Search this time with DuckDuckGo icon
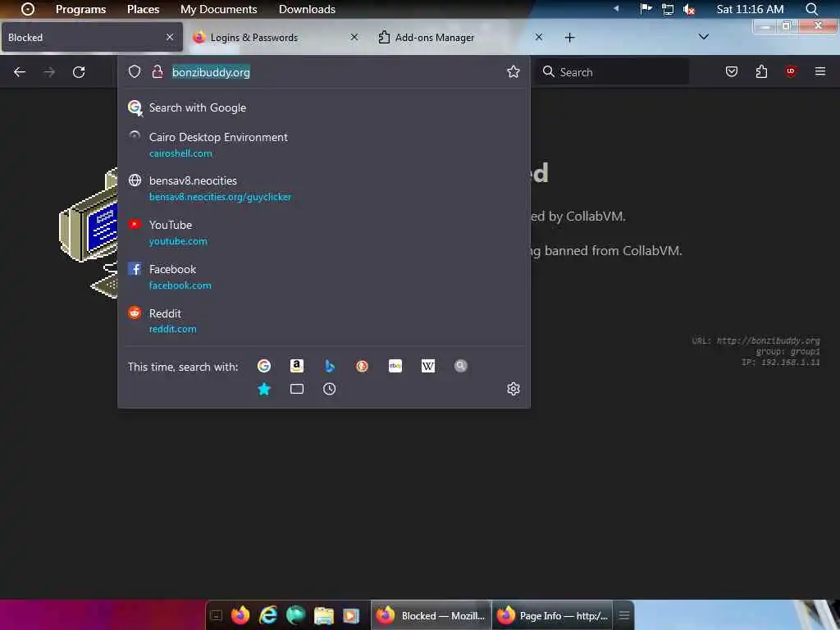 [362, 366]
